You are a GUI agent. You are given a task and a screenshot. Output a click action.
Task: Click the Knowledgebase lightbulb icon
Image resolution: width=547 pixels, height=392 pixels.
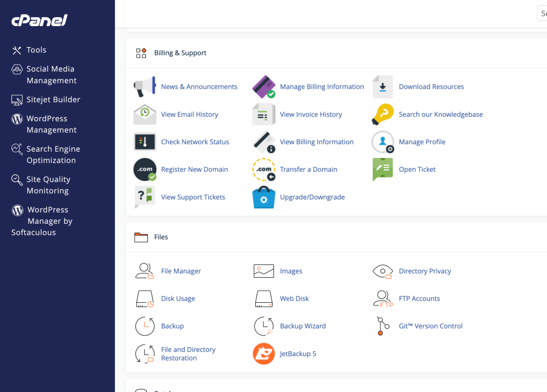click(x=382, y=114)
